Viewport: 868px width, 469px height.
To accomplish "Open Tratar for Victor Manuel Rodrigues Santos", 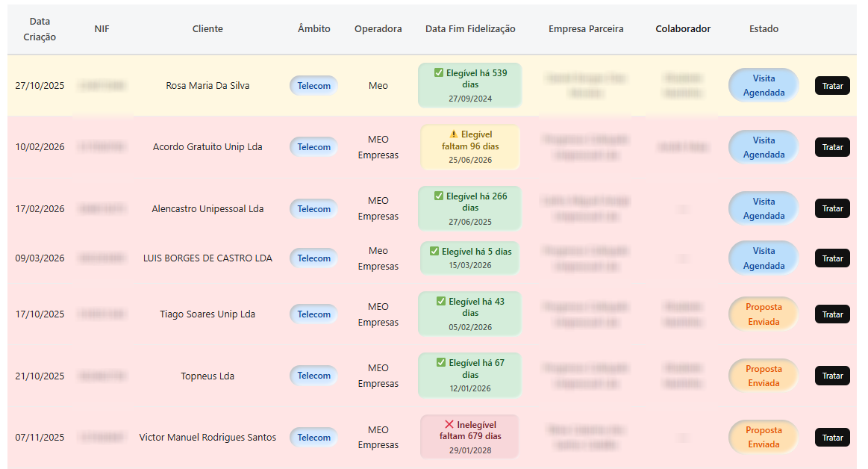I will tap(832, 438).
